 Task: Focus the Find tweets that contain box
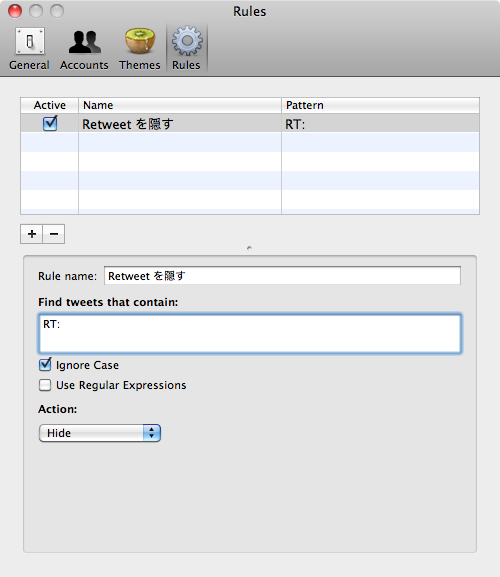click(250, 333)
